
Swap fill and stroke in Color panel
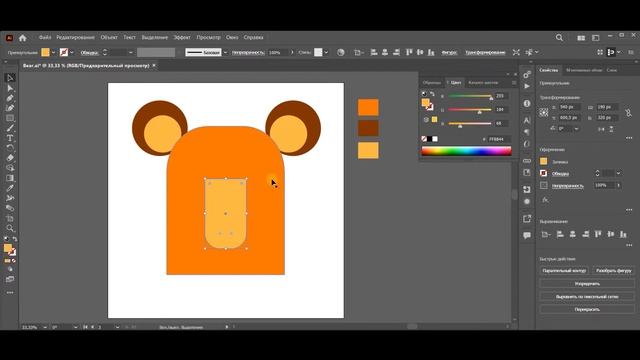pyautogui.click(x=432, y=94)
